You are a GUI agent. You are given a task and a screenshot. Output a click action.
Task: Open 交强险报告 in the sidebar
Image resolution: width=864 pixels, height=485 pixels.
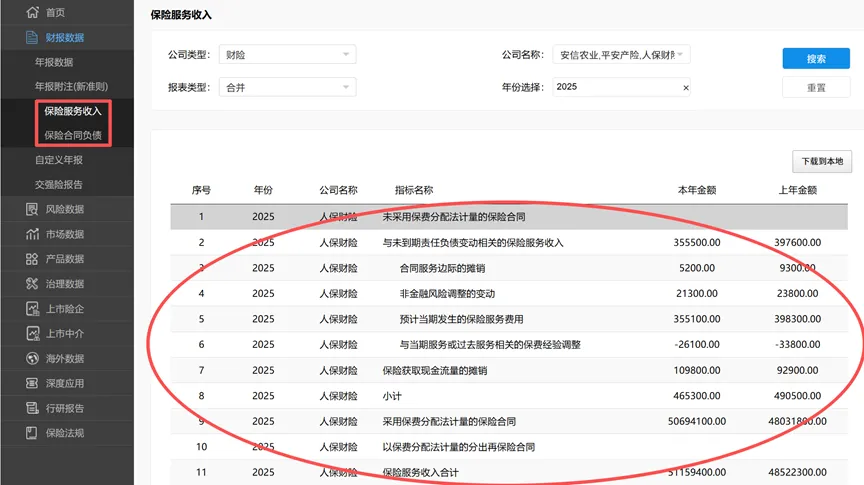(x=59, y=185)
